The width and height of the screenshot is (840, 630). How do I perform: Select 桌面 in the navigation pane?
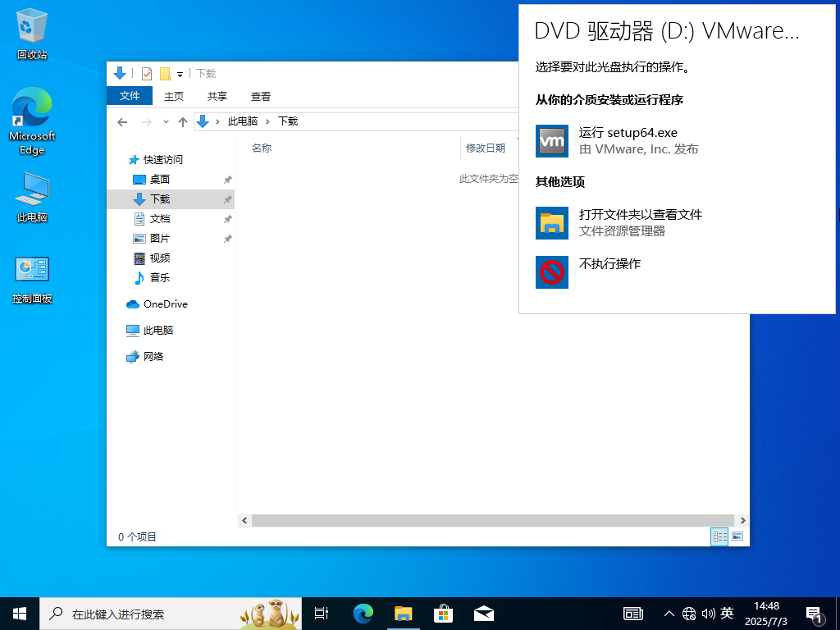(160, 180)
